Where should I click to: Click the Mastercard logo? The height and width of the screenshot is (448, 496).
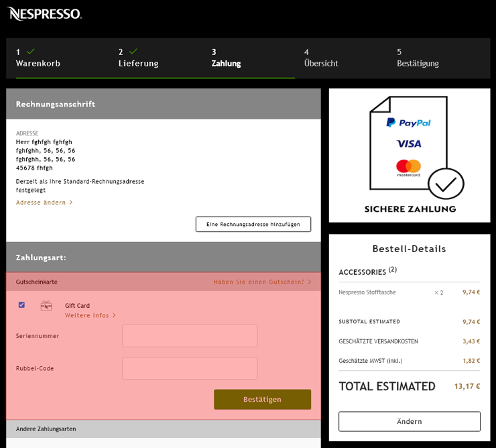(408, 168)
